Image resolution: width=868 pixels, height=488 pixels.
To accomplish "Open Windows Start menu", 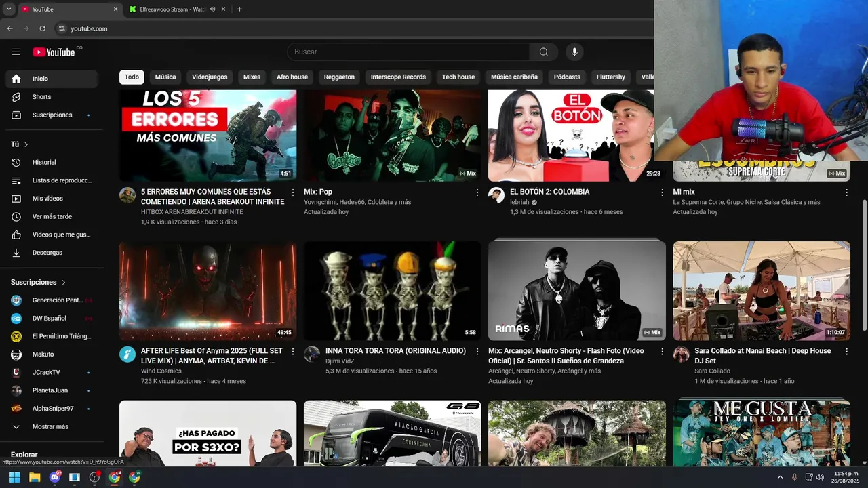I will 14,477.
